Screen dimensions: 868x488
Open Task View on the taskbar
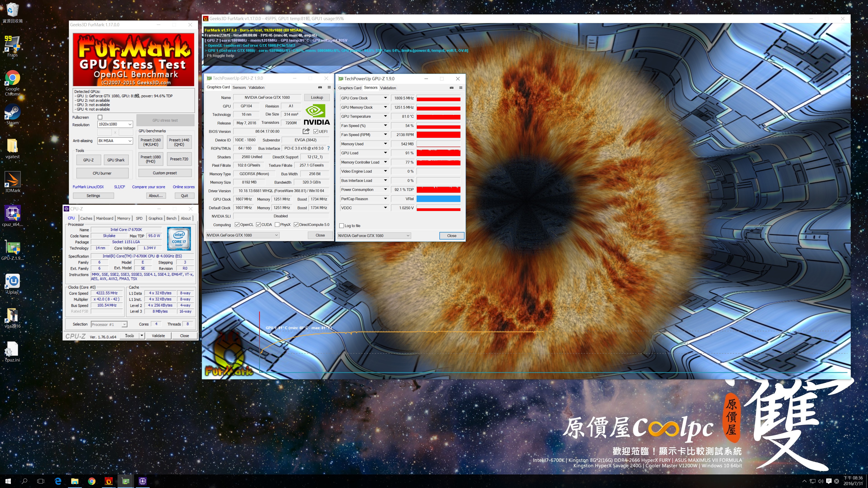(x=41, y=481)
